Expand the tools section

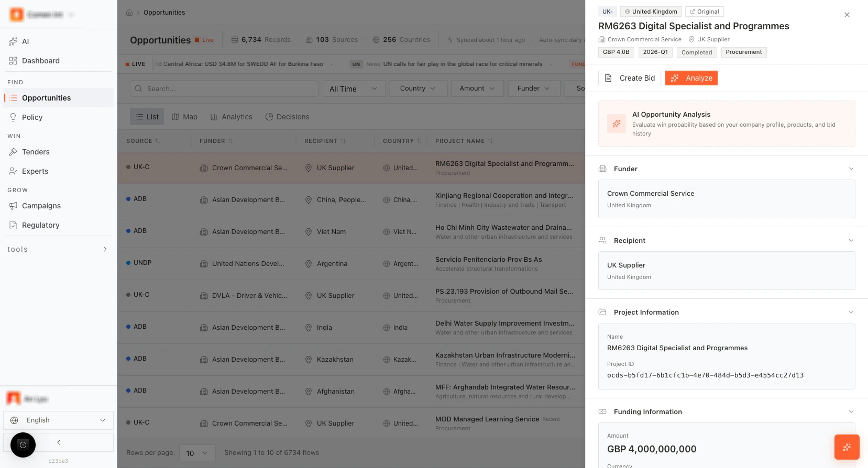(x=58, y=249)
